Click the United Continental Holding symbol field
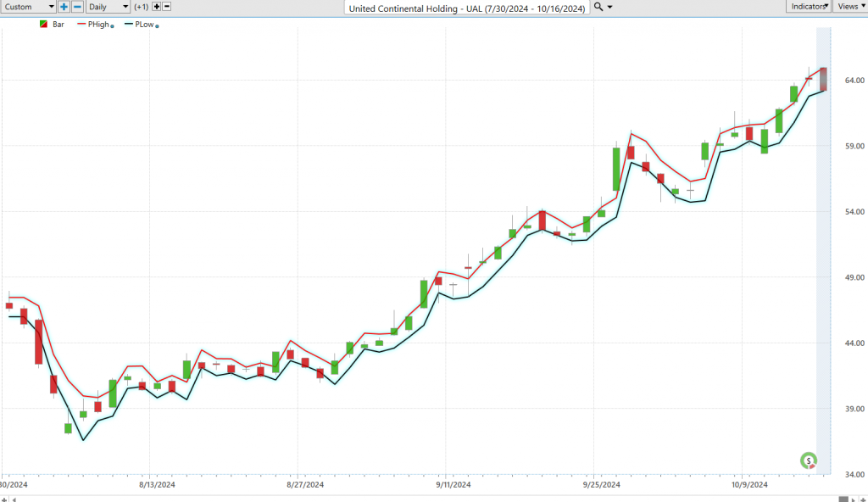Screen dimensions: 868x502 click(466, 7)
